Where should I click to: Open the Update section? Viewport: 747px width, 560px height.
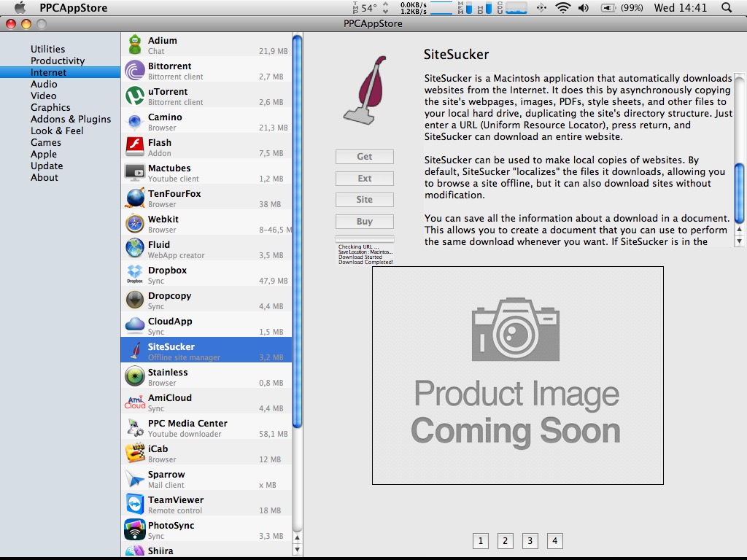47,166
